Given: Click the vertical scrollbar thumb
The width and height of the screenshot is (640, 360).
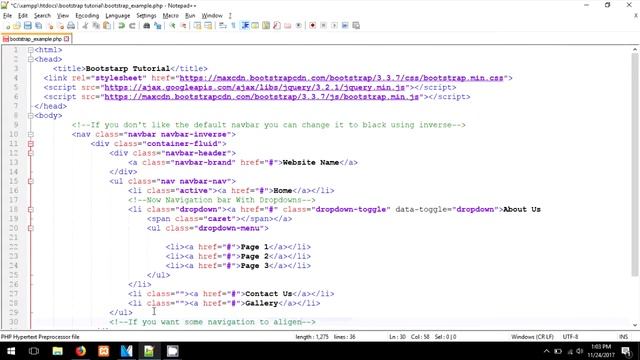Looking at the screenshot, I should (x=635, y=164).
